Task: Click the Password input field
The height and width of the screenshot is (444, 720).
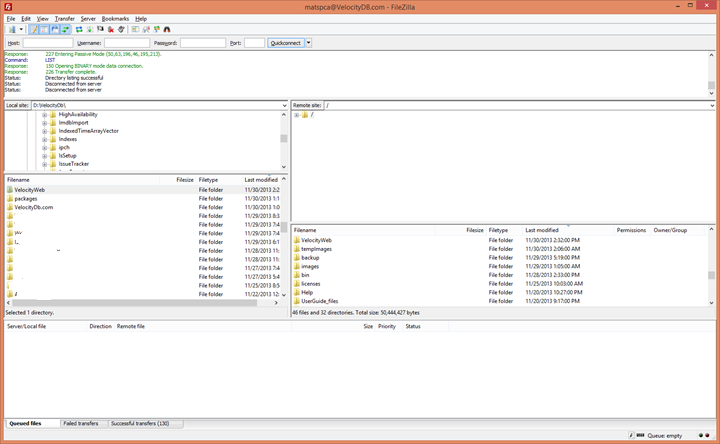Action: (203, 43)
